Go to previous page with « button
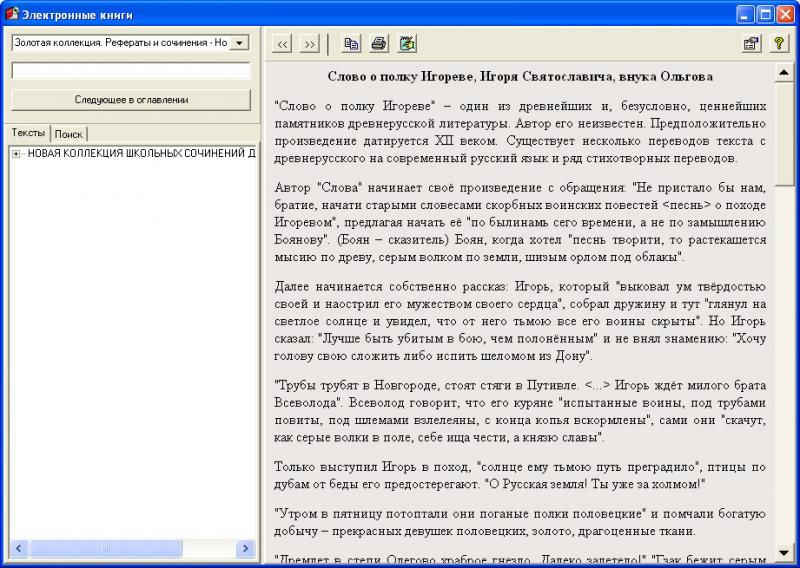 tap(283, 44)
